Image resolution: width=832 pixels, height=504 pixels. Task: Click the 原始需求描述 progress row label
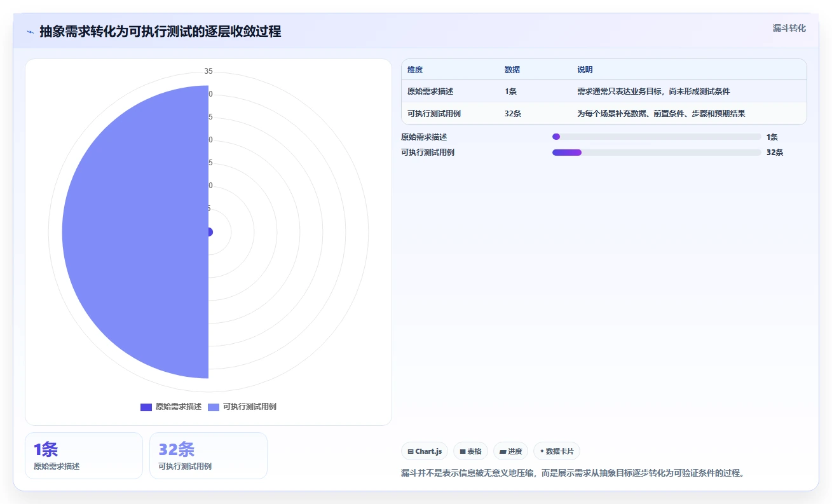[424, 137]
